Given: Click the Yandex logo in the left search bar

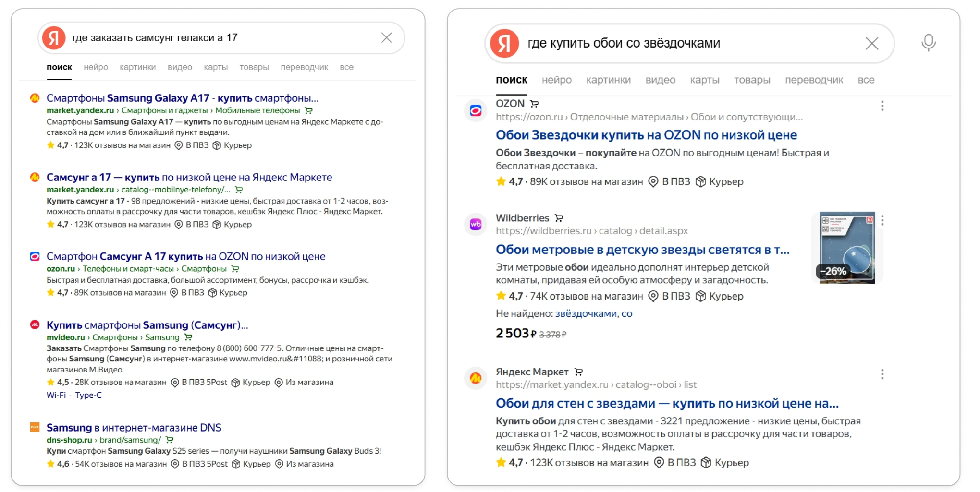Looking at the screenshot, I should 54,38.
